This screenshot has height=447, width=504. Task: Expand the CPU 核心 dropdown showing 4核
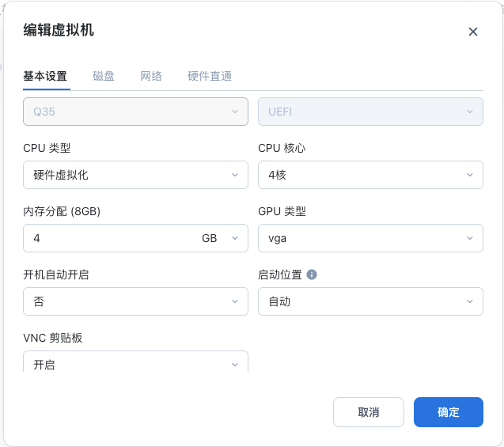(370, 175)
